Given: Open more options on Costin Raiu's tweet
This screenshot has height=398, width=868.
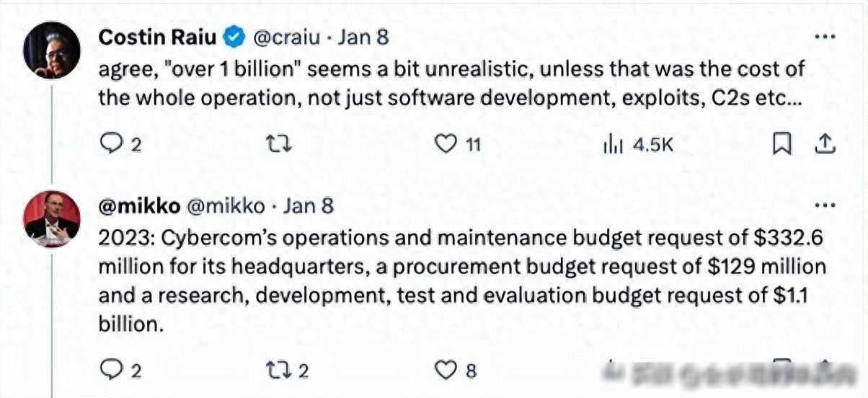Looking at the screenshot, I should point(824,37).
